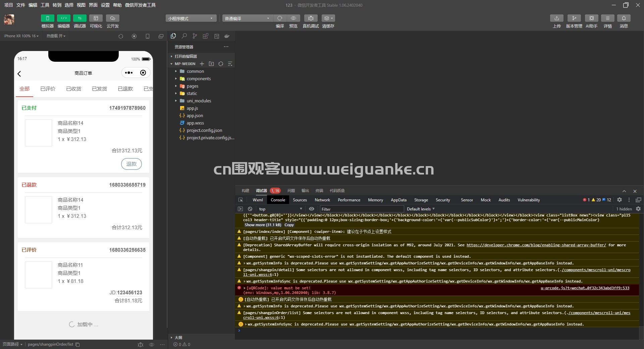This screenshot has height=349, width=644.
Task: Open the extensions blocks icon
Action: click(x=206, y=36)
